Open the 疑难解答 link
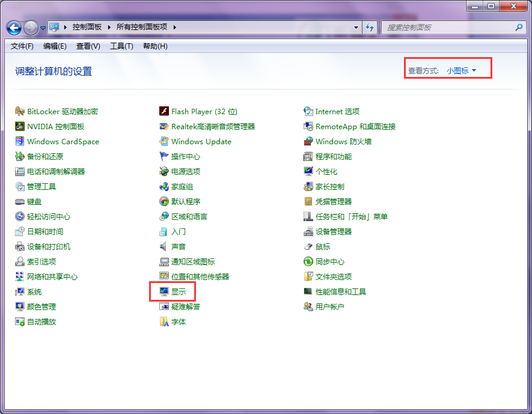This screenshot has height=414, width=532. pos(186,306)
